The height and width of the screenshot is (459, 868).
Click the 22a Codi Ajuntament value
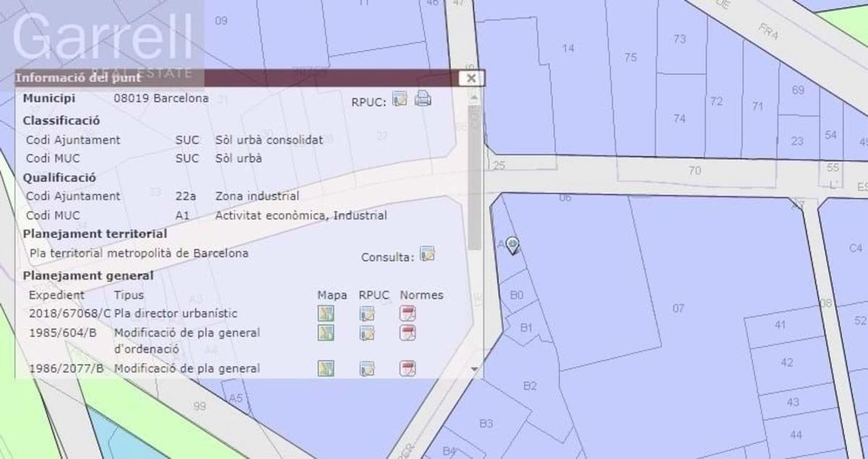click(x=187, y=196)
